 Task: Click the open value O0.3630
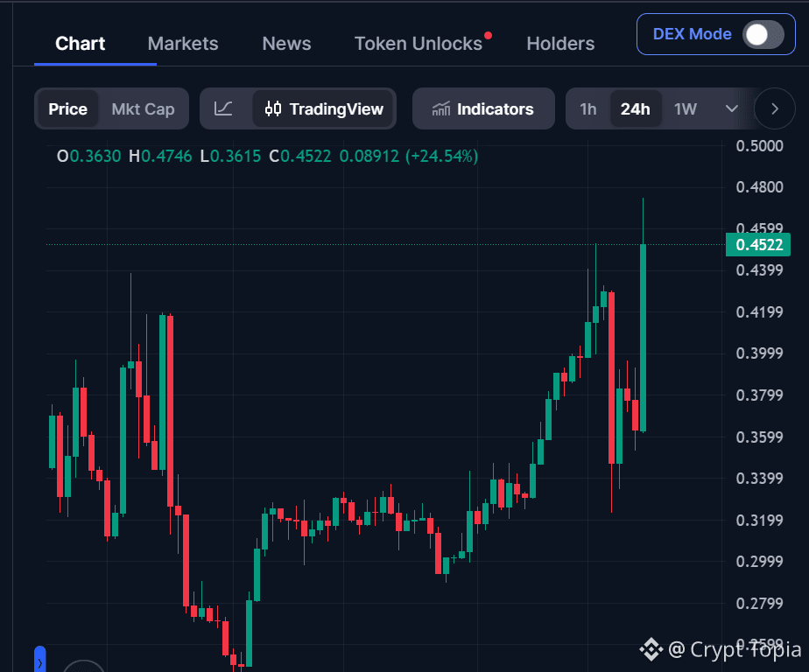tap(88, 157)
